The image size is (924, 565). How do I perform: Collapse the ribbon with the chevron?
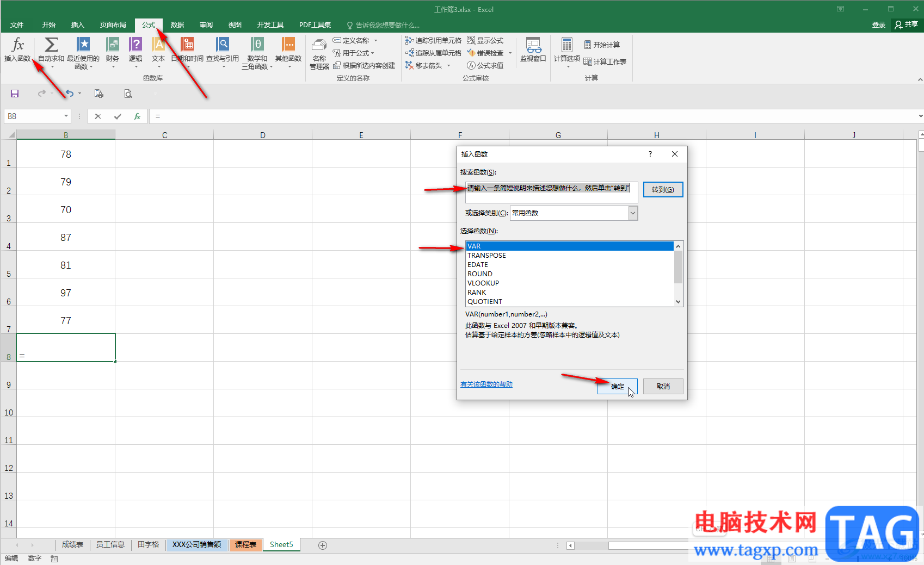[920, 79]
